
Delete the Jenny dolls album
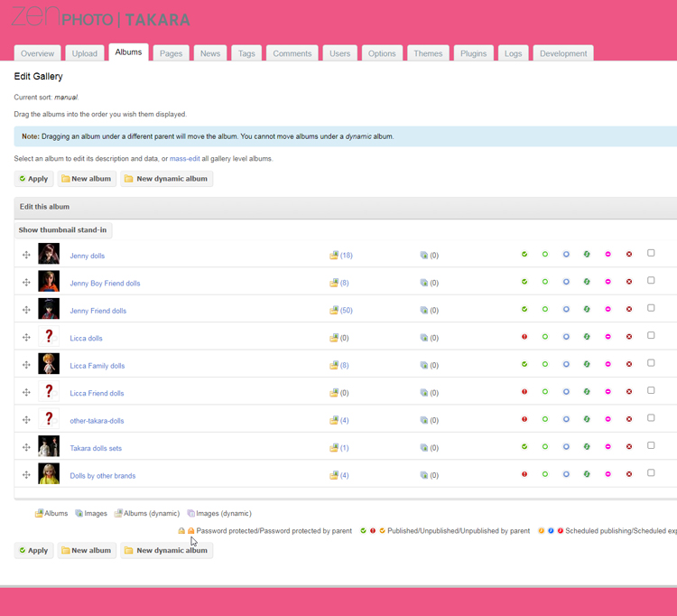tap(629, 254)
